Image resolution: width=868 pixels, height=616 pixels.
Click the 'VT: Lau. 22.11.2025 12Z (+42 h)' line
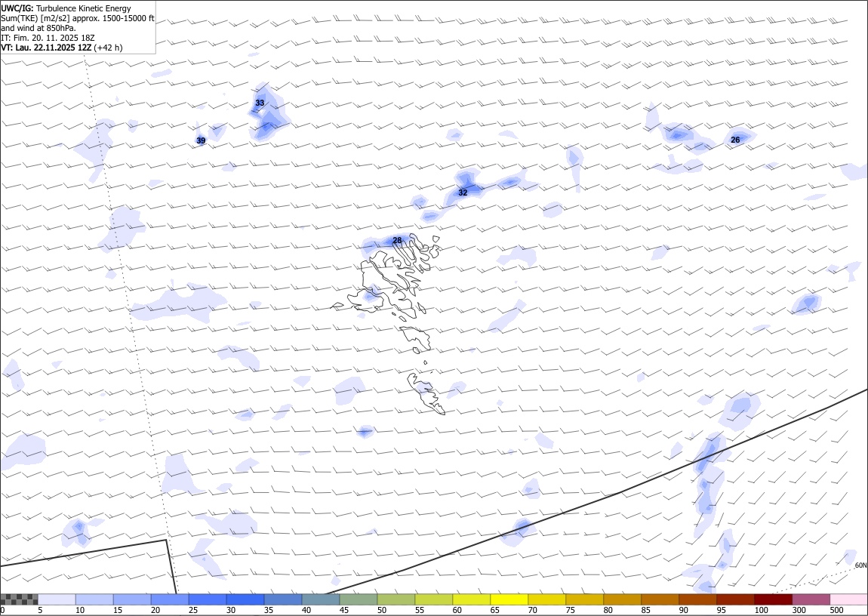pos(62,48)
